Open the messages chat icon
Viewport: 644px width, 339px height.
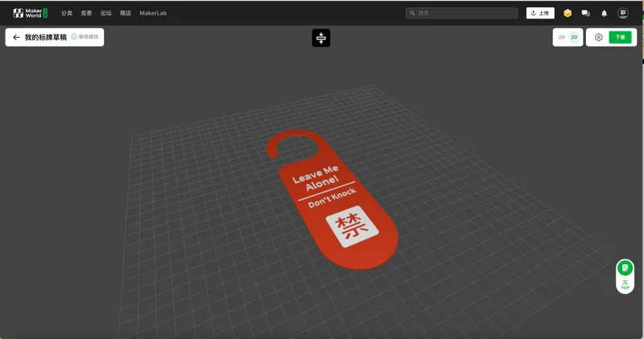pos(586,13)
